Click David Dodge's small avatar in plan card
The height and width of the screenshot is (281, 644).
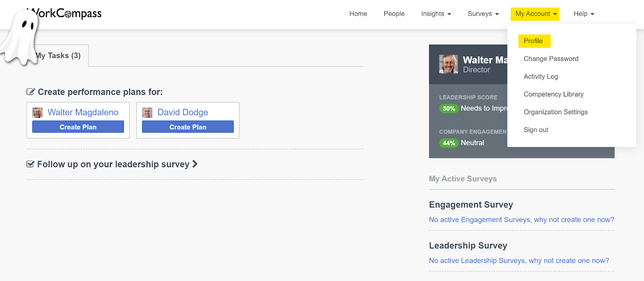click(147, 113)
